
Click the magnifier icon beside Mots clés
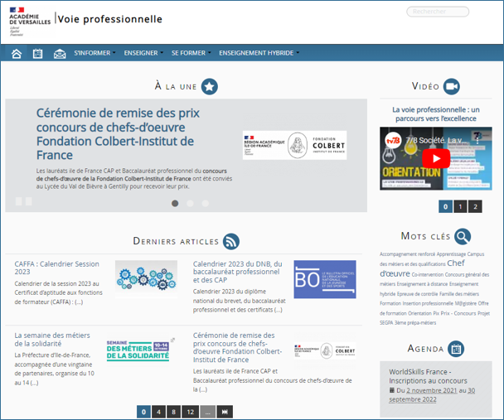[462, 236]
